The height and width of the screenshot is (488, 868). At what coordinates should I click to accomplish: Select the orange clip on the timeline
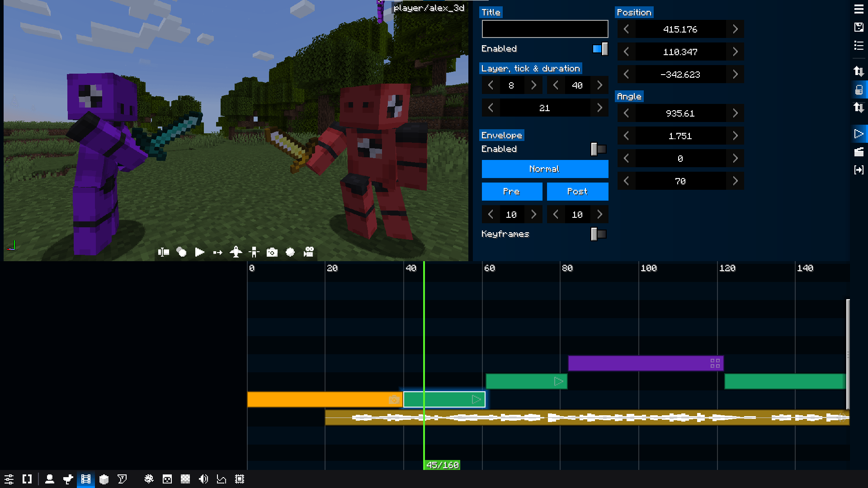(325, 399)
